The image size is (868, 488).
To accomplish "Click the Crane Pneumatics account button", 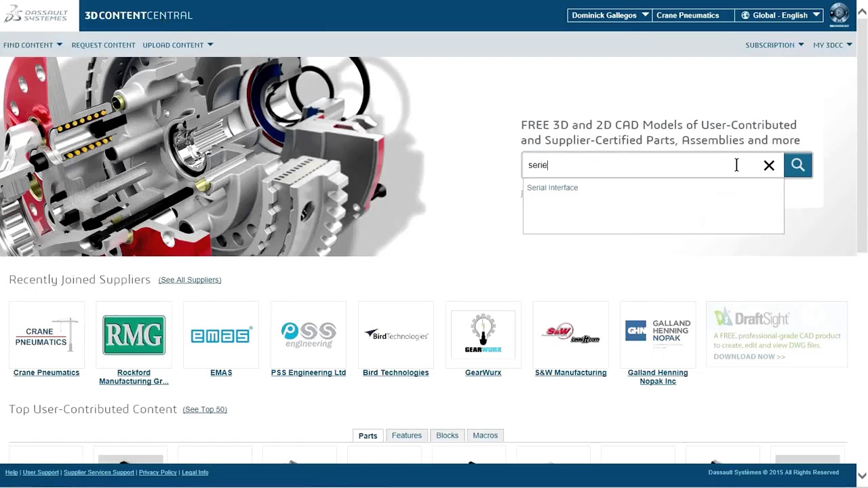I will pos(692,15).
